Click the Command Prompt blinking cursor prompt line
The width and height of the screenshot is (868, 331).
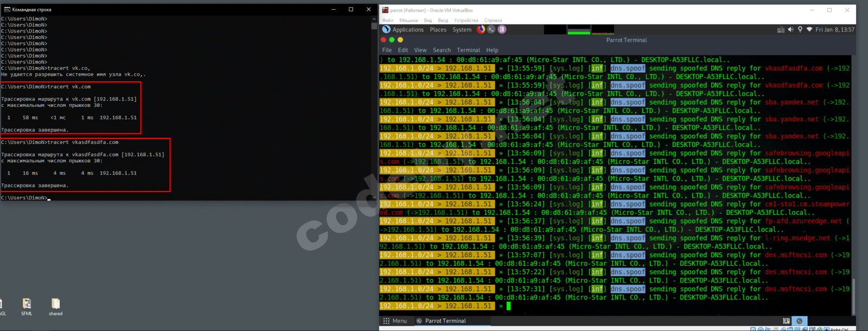(x=25, y=198)
